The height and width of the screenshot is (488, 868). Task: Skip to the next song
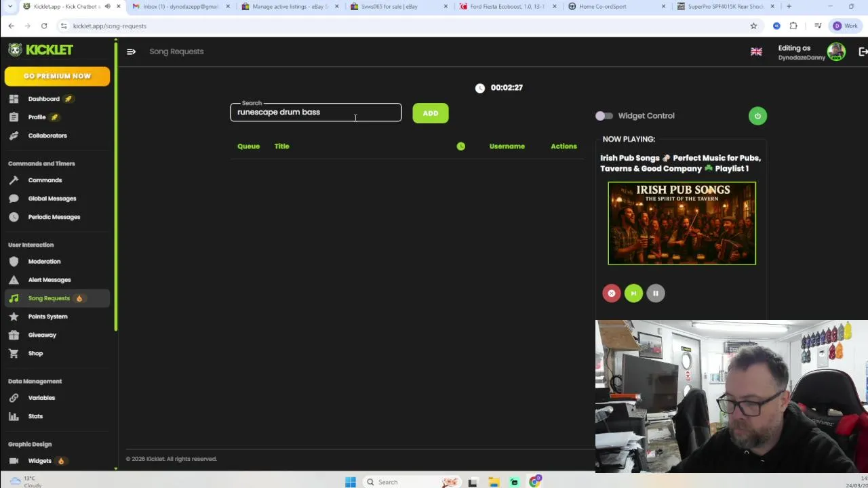point(633,293)
